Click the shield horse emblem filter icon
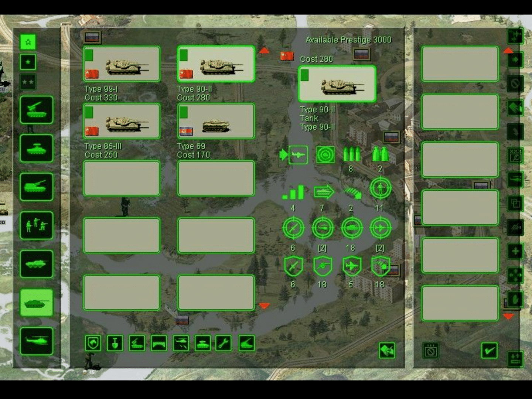 coord(93,343)
